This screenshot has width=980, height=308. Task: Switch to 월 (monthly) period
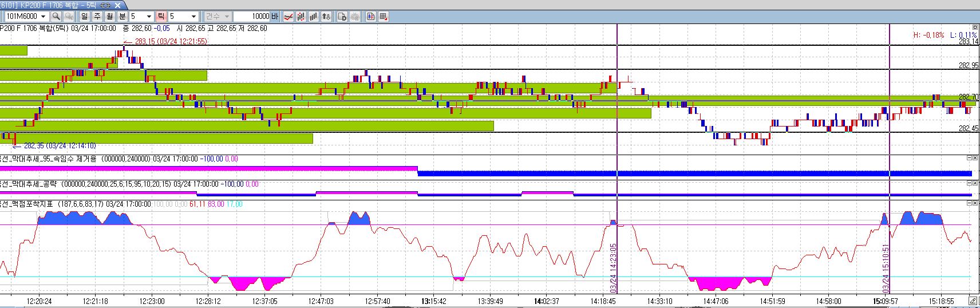pyautogui.click(x=110, y=17)
